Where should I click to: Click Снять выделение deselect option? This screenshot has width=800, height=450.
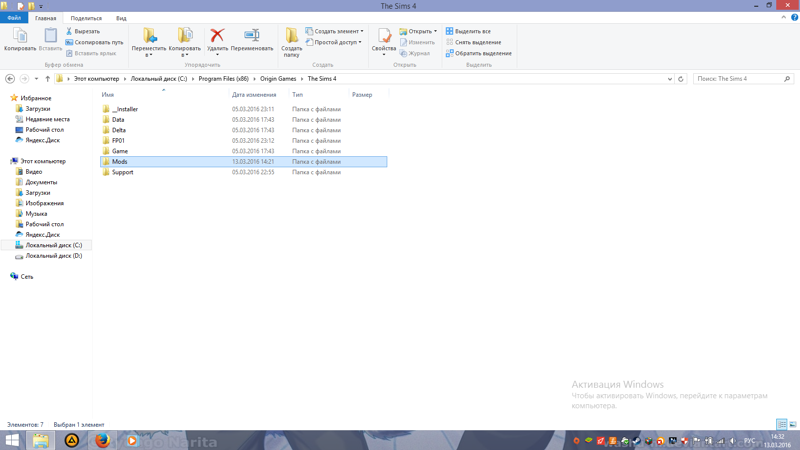473,42
